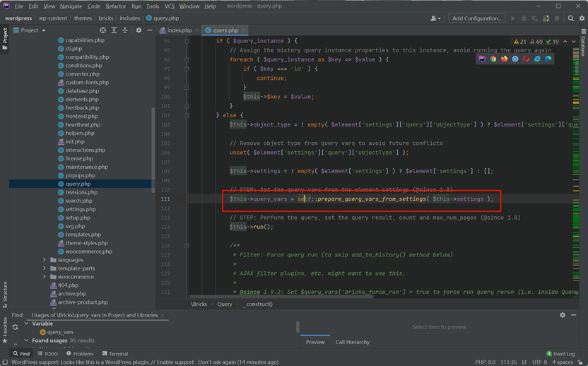Click includes in the breadcrumb path
Image resolution: width=588 pixels, height=366 pixels.
coord(130,18)
